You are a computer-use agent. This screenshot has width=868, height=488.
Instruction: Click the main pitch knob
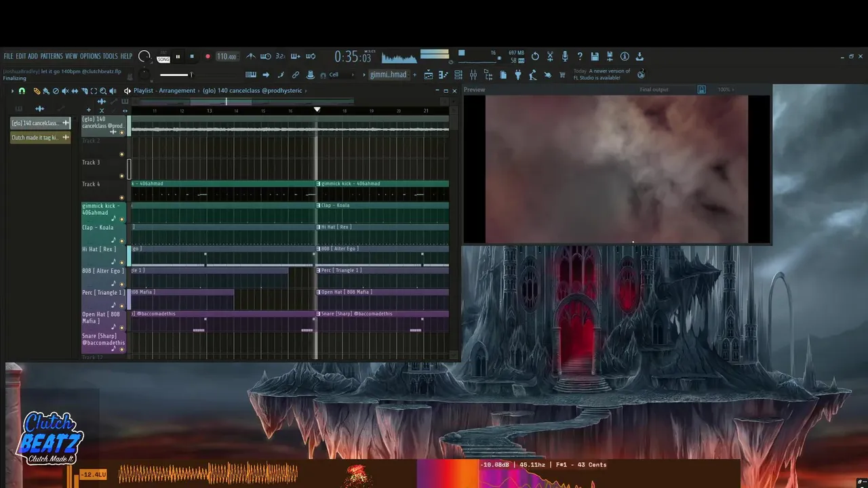pyautogui.click(x=144, y=75)
